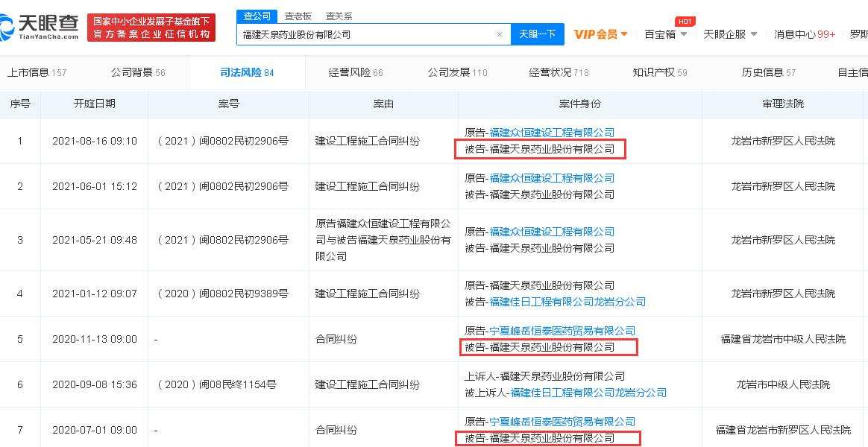Open plaintiff 福建众恒建设工程有限公司 link in row 1

click(x=552, y=132)
